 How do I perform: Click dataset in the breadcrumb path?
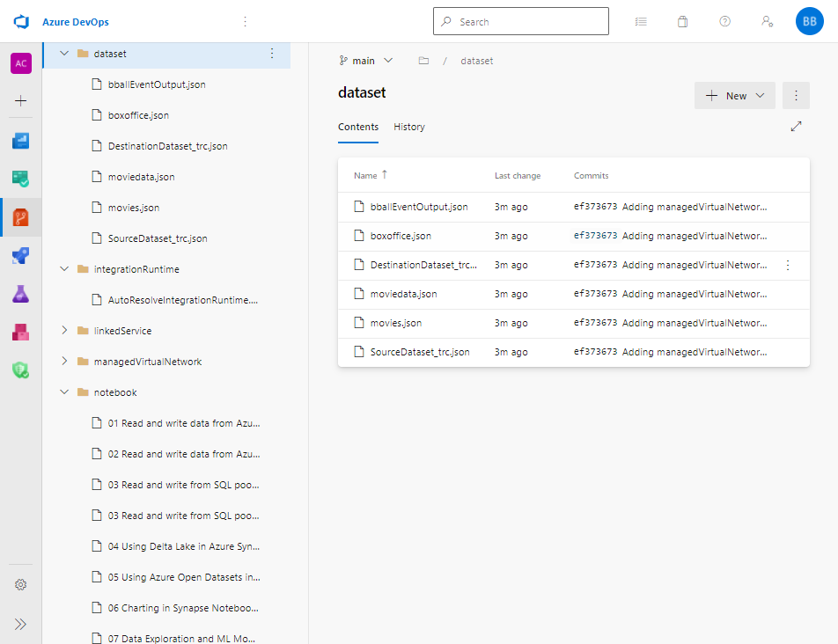point(477,61)
